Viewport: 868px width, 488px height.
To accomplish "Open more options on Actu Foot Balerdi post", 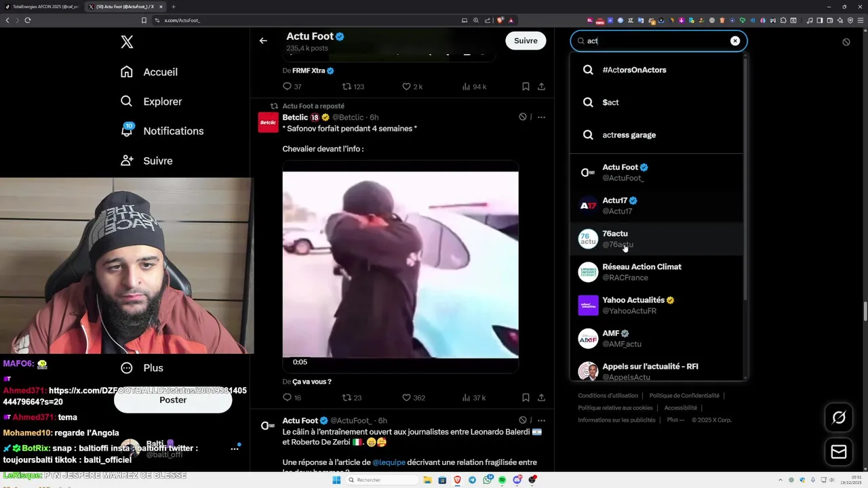I will [541, 420].
